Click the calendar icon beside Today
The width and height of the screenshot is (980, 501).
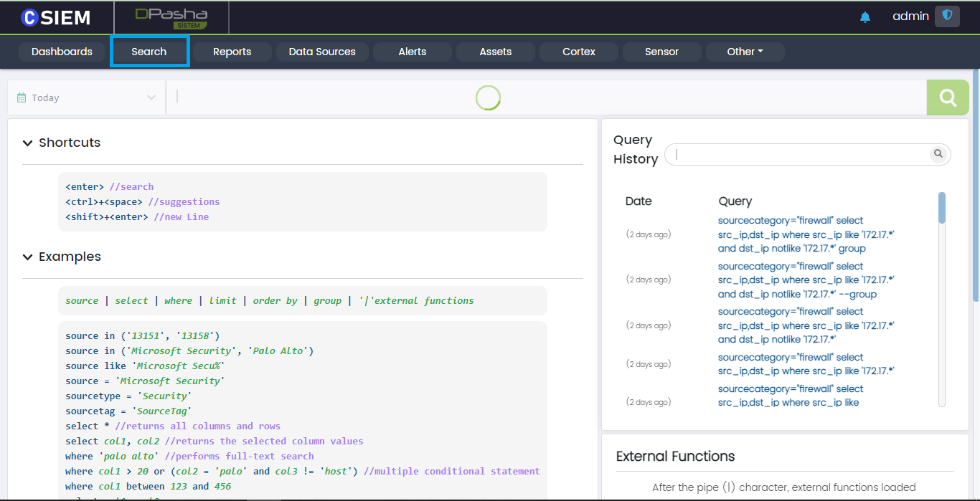coord(22,97)
